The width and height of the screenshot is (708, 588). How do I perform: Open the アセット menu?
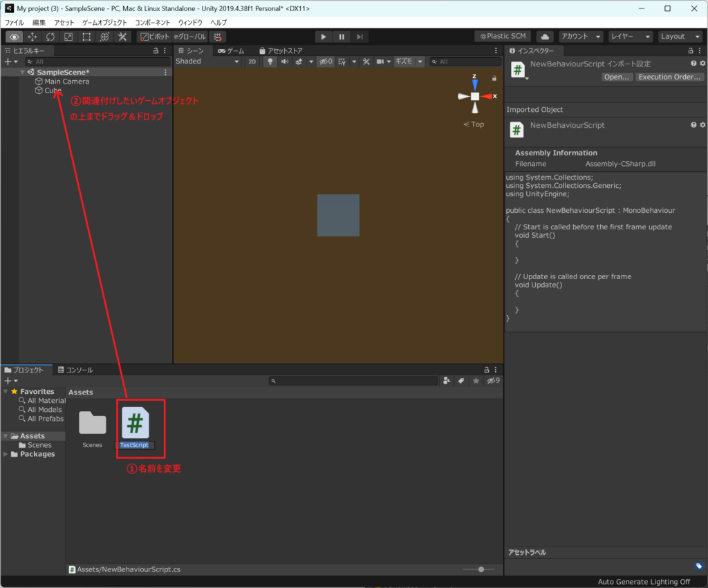[x=64, y=22]
